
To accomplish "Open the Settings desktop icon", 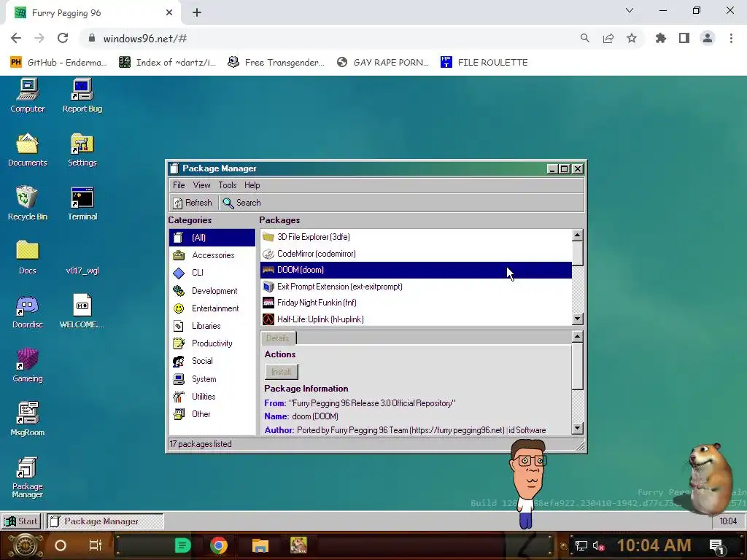I will [82, 150].
